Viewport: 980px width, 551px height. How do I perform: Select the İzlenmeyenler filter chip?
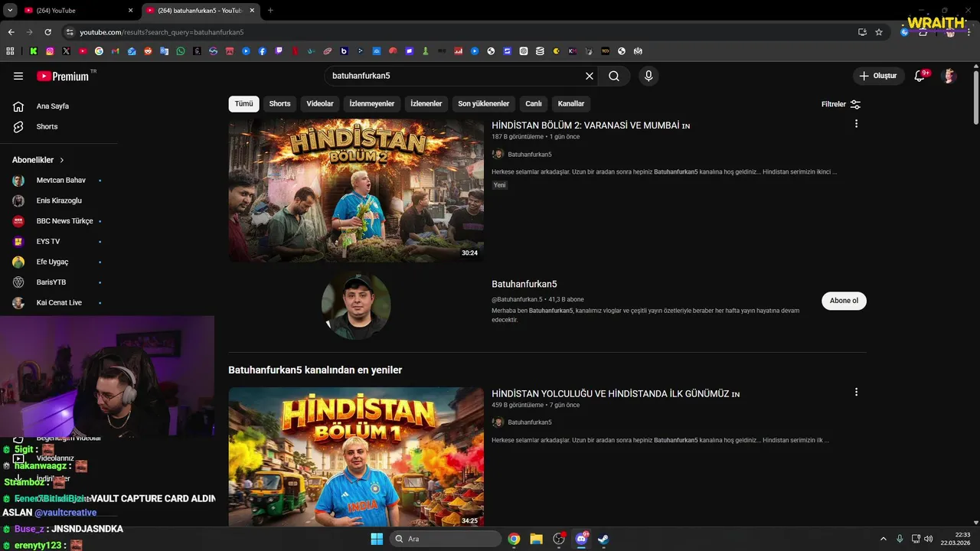pyautogui.click(x=372, y=104)
